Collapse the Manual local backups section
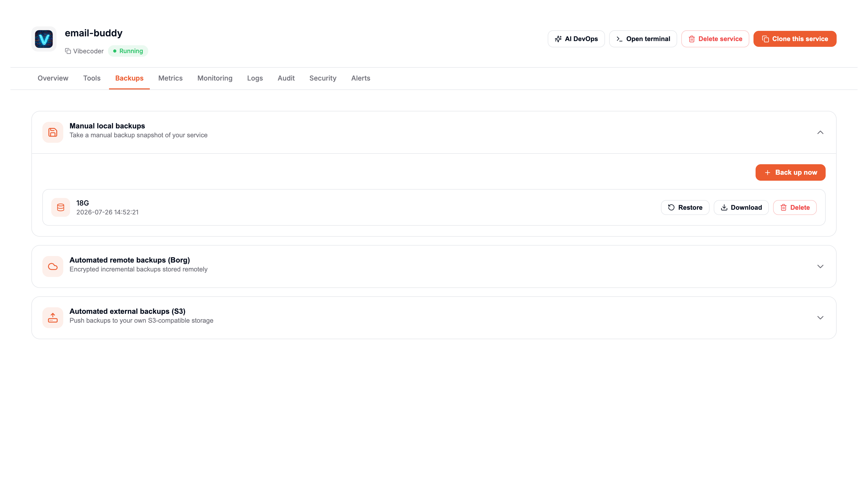The width and height of the screenshot is (868, 500). 820,132
